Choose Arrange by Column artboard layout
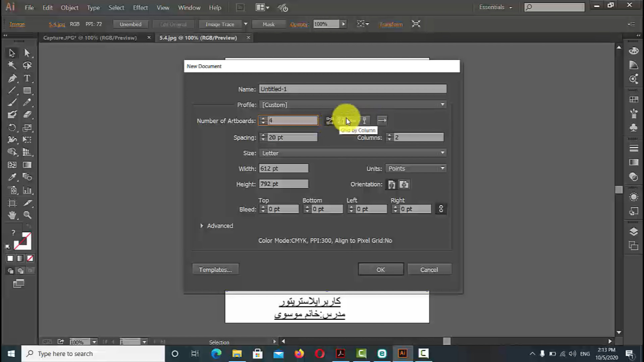644x362 pixels. (365, 121)
